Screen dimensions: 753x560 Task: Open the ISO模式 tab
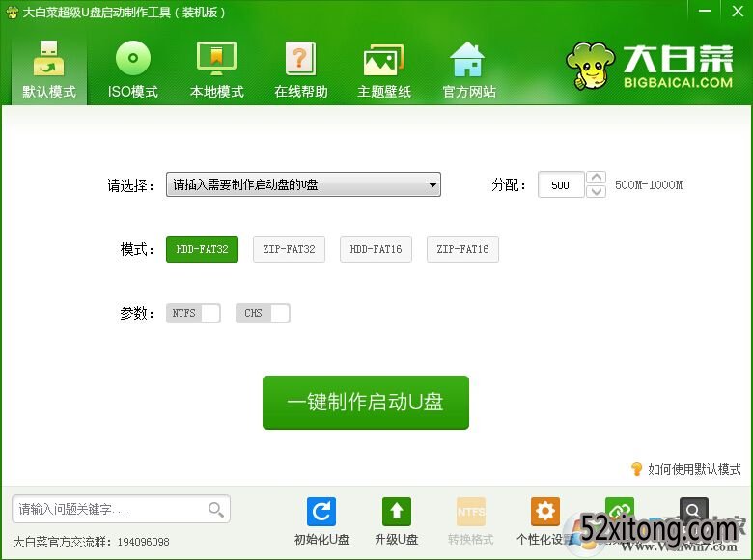(x=132, y=70)
